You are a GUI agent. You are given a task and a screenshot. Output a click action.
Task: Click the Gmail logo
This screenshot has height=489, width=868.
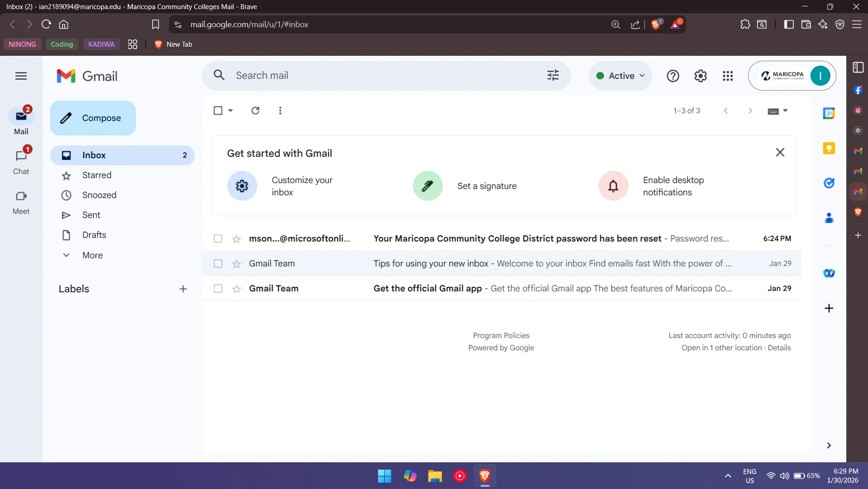pyautogui.click(x=87, y=76)
